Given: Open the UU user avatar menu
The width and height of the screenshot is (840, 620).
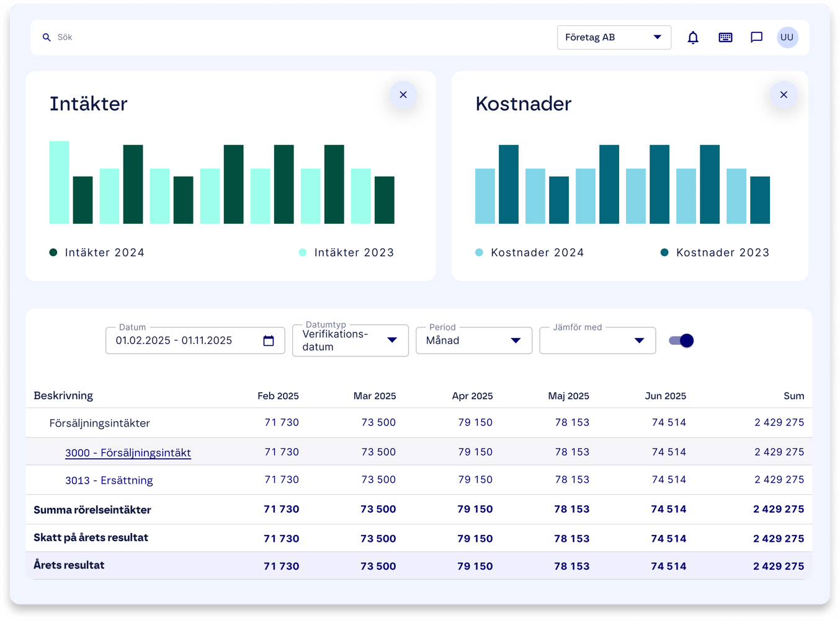Looking at the screenshot, I should coord(787,38).
